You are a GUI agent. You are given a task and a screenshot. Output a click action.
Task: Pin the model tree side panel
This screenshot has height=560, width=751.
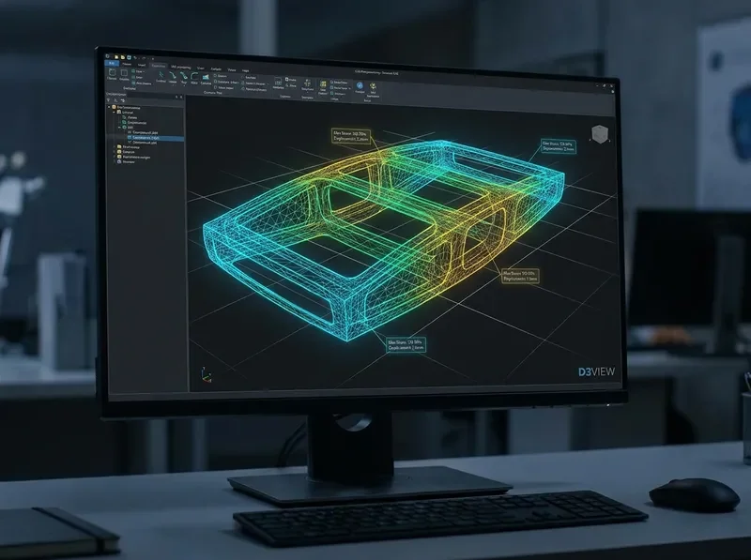tap(176, 97)
